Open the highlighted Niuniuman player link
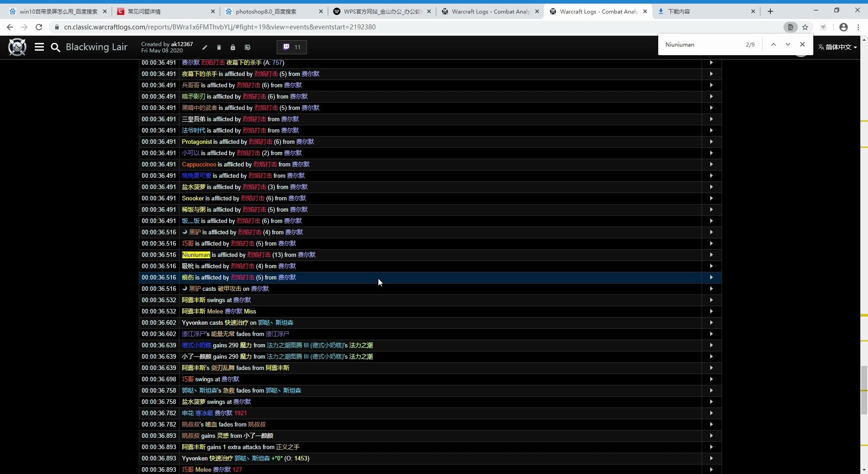The height and width of the screenshot is (474, 868). click(x=196, y=255)
